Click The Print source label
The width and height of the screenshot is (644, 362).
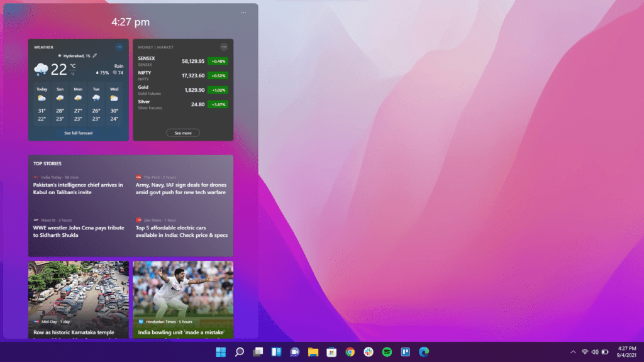pos(152,177)
